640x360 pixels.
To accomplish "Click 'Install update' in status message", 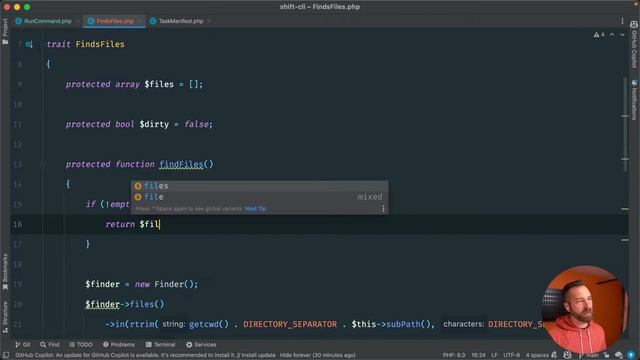I will (258, 355).
